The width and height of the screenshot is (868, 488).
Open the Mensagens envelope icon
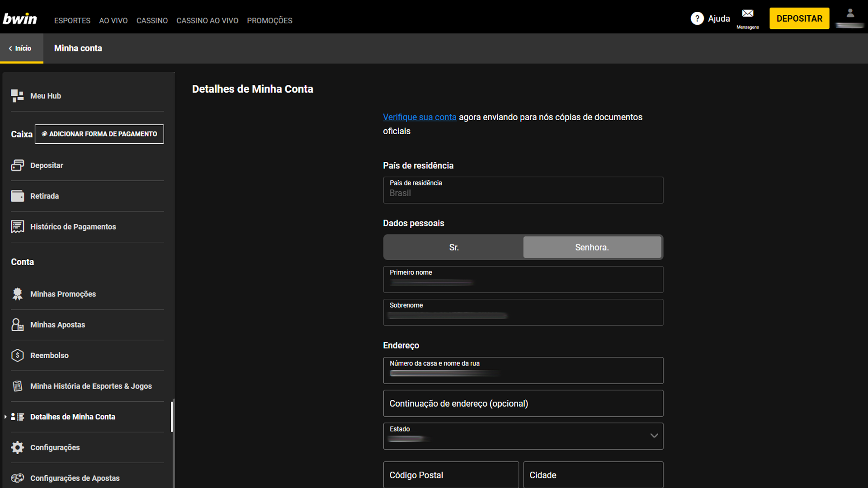[x=748, y=14]
